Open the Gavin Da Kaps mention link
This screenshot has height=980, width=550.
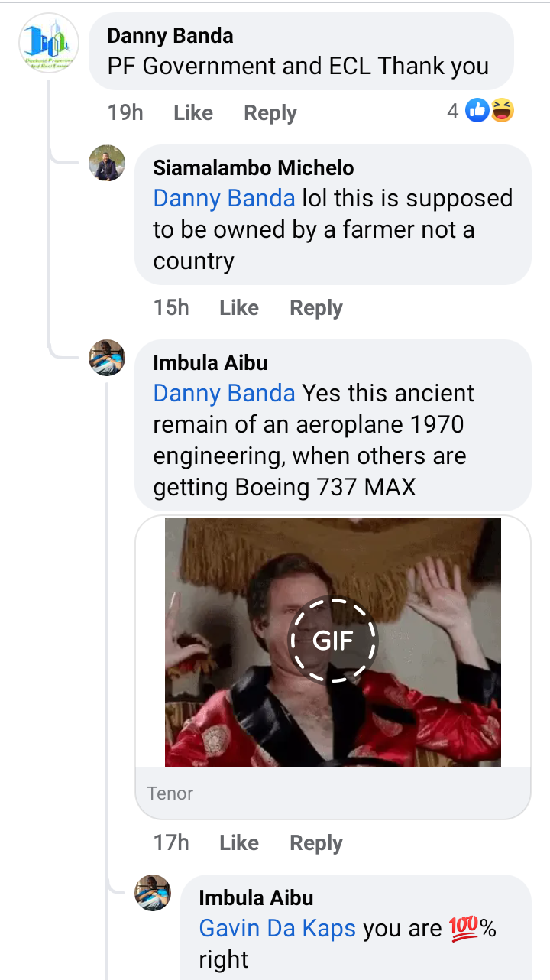pos(277,929)
